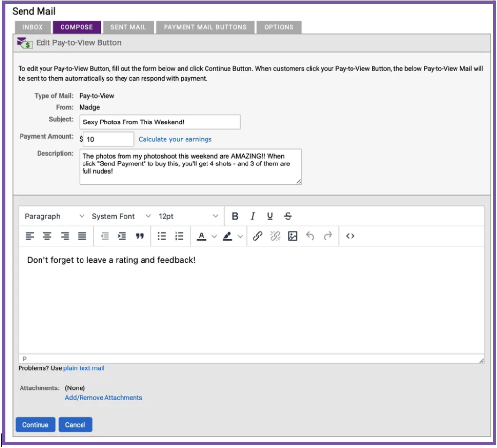Open the Sent Mail tab
This screenshot has width=497, height=448.
click(128, 27)
